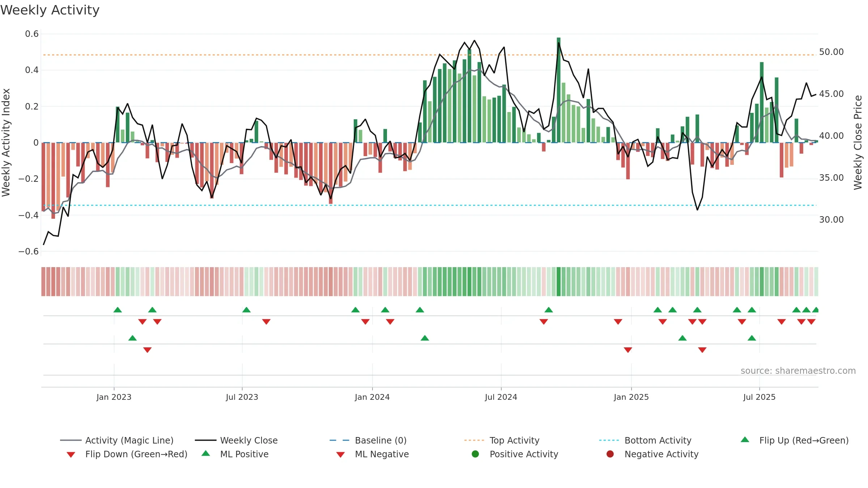Viewport: 868px width, 488px height.
Task: Click the Jul 2023 axis label
Action: click(x=242, y=397)
